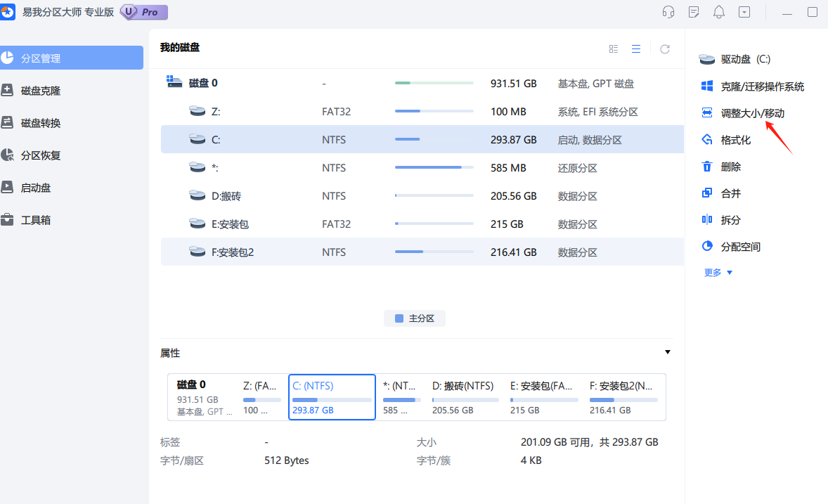
Task: Click the *: partition usage bar in list
Action: tap(434, 167)
